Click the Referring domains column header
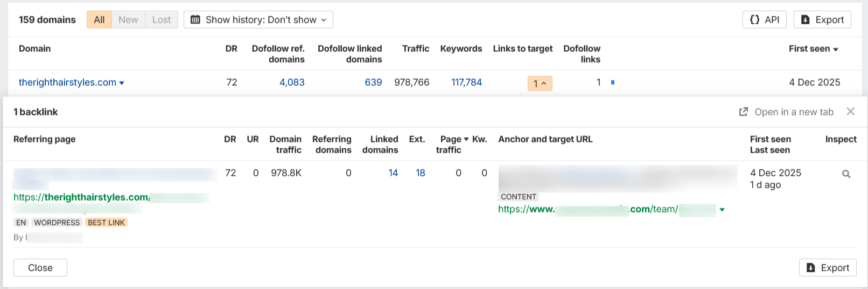 click(x=332, y=144)
